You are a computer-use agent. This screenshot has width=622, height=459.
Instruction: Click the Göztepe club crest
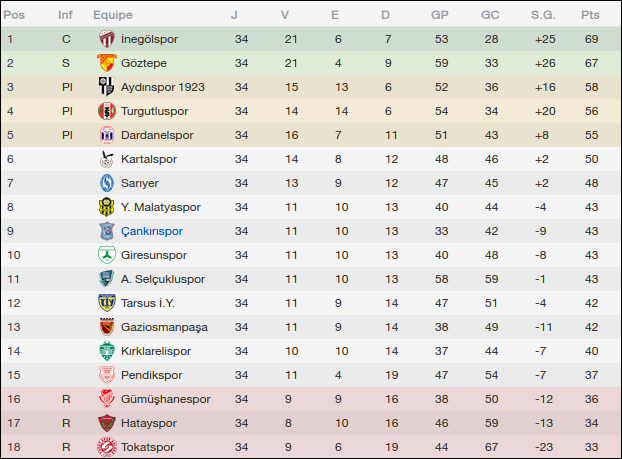106,63
